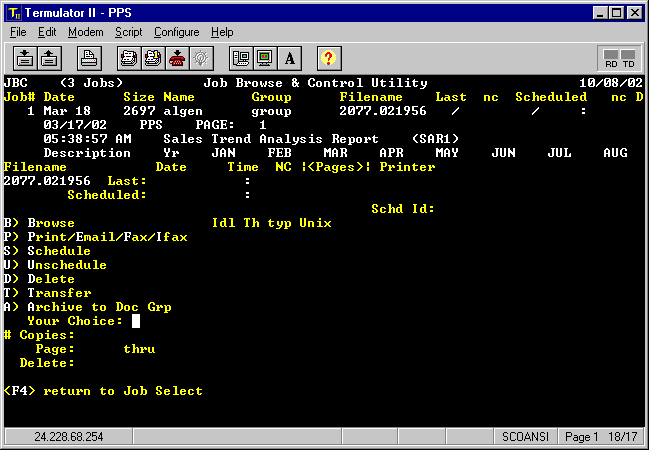Viewport: 649px width, 450px height.
Task: Open the Configure menu
Action: 177,32
